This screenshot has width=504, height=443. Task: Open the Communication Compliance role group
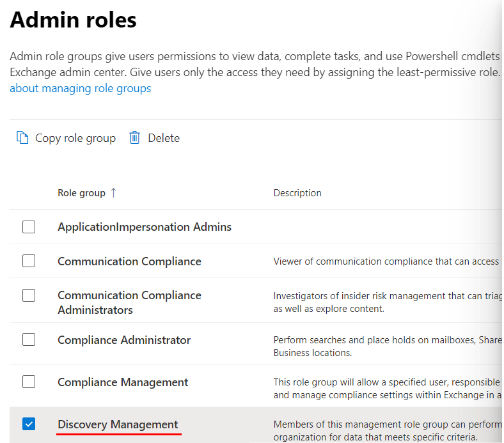pos(129,261)
